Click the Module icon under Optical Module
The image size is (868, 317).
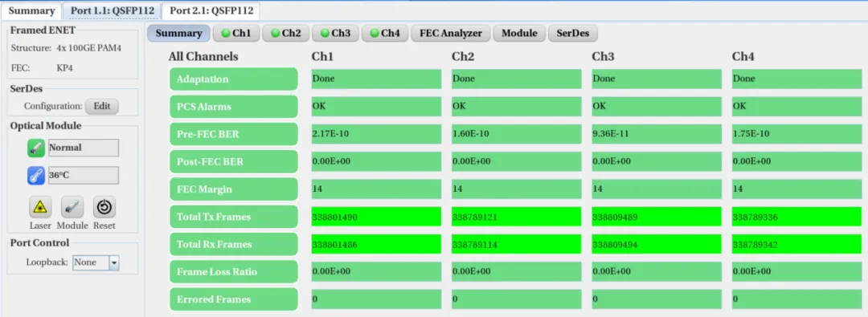tap(72, 208)
